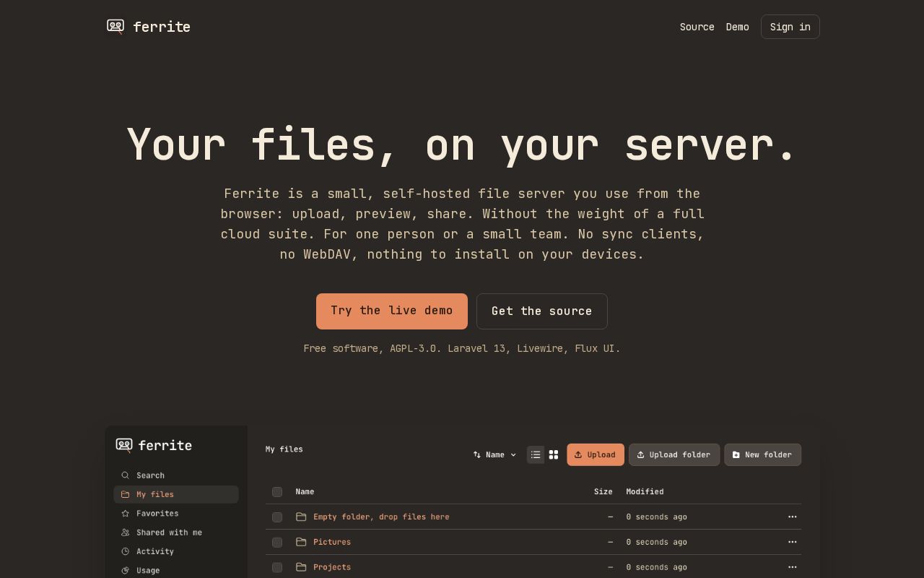
Task: Click the Projects folder icon
Action: pos(301,567)
